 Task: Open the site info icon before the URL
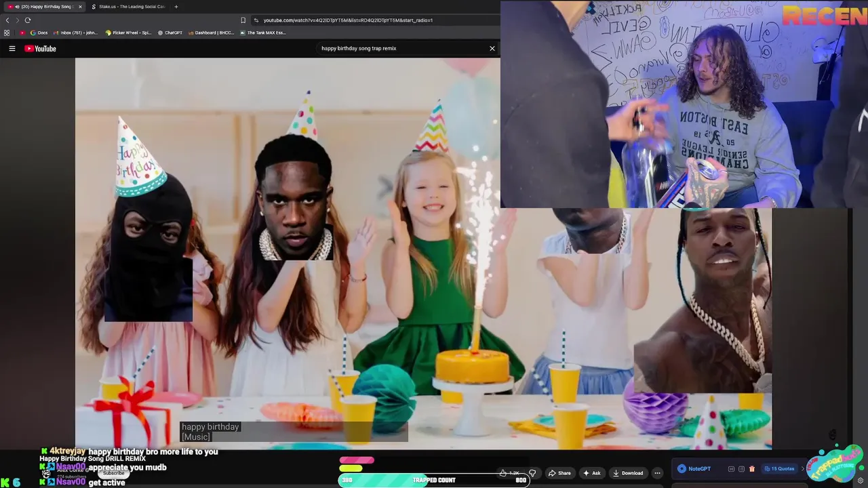256,20
